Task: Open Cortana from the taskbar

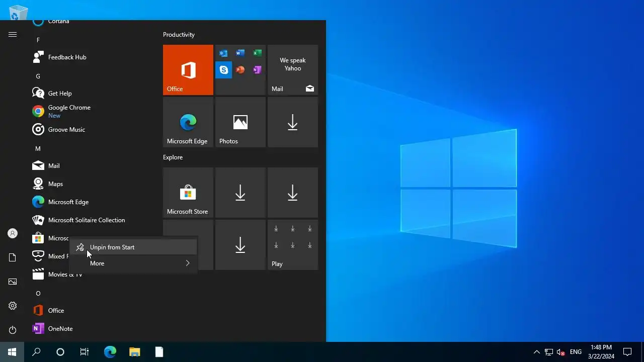Action: click(60, 352)
